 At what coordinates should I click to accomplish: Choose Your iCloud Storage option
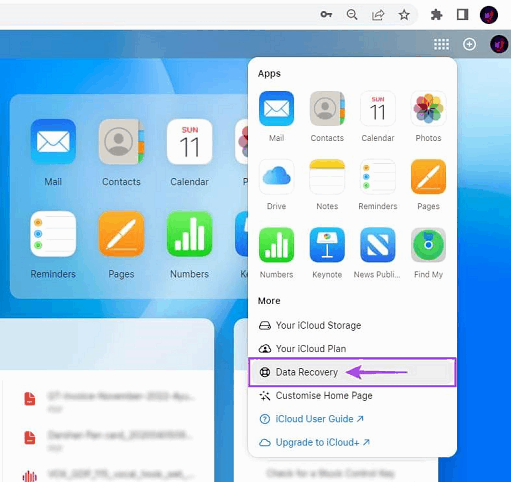coord(352,325)
